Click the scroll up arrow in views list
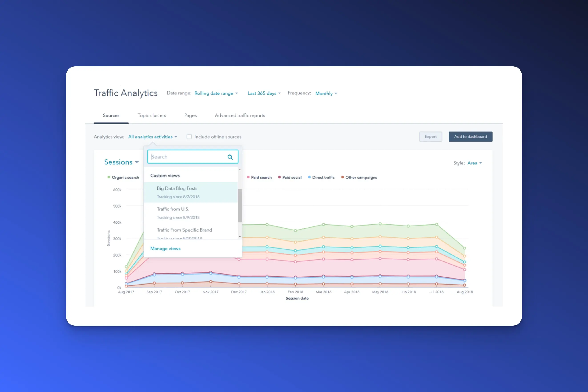 pyautogui.click(x=240, y=170)
